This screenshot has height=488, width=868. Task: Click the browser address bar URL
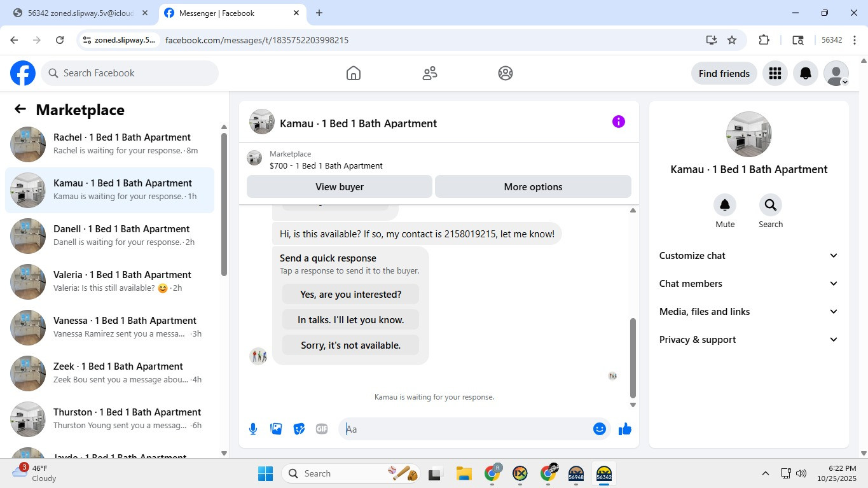257,40
